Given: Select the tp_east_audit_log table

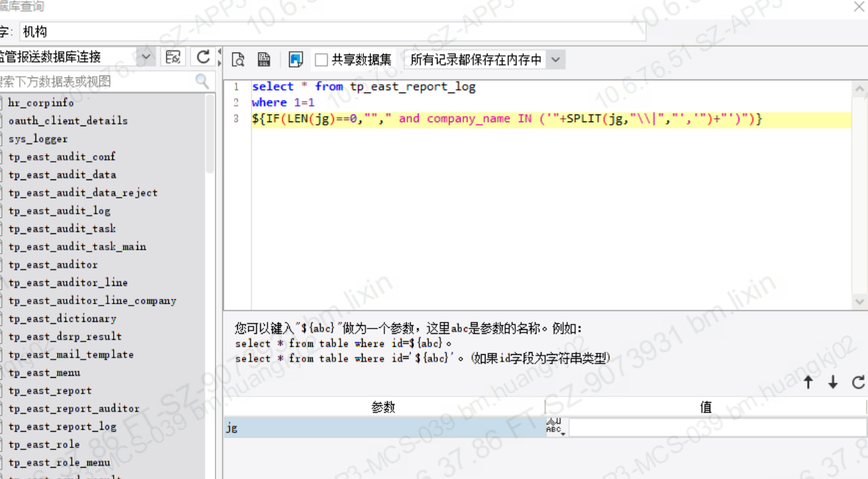Looking at the screenshot, I should pos(59,211).
